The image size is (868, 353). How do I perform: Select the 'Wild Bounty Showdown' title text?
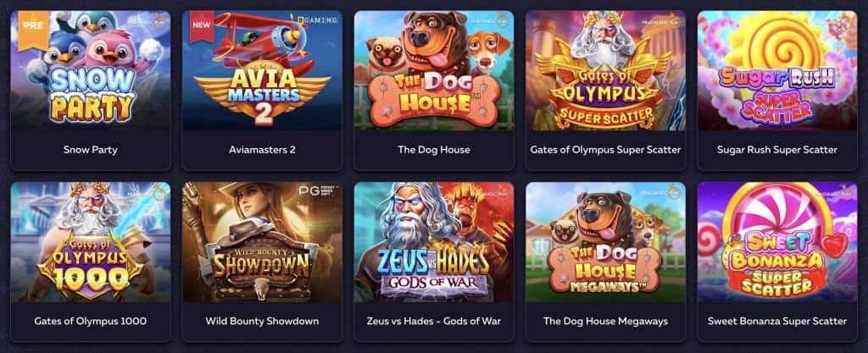(262, 321)
